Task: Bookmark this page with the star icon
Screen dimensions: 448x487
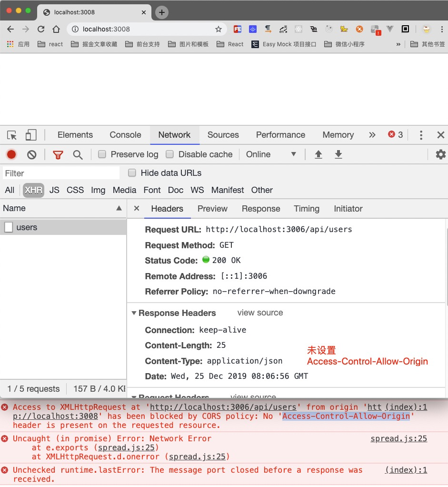Action: 219,29
